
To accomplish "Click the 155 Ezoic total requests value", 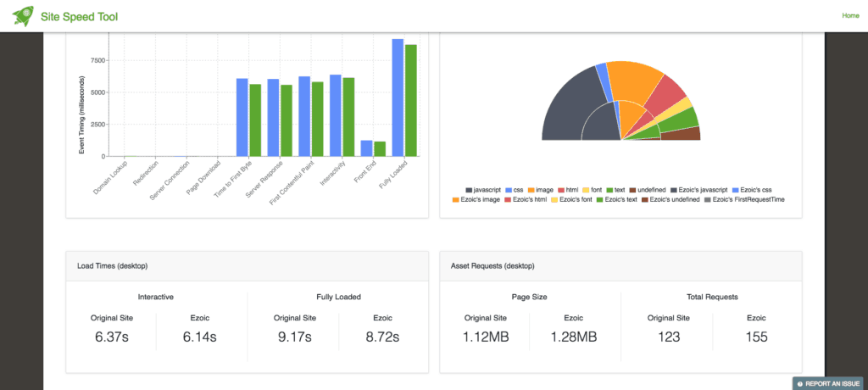I will point(756,337).
